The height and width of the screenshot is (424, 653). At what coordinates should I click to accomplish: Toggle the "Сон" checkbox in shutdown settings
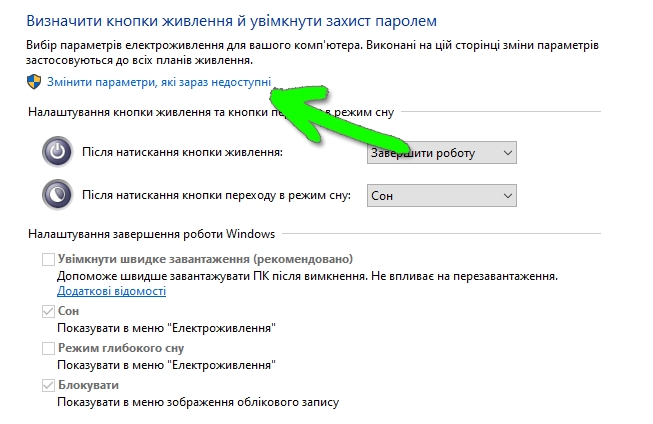coord(48,312)
